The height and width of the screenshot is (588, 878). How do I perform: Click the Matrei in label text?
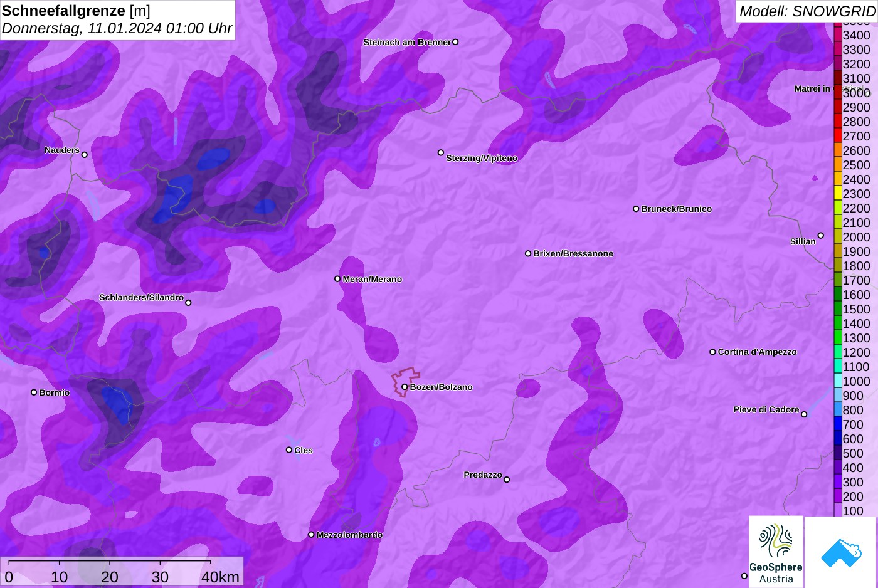pyautogui.click(x=812, y=88)
